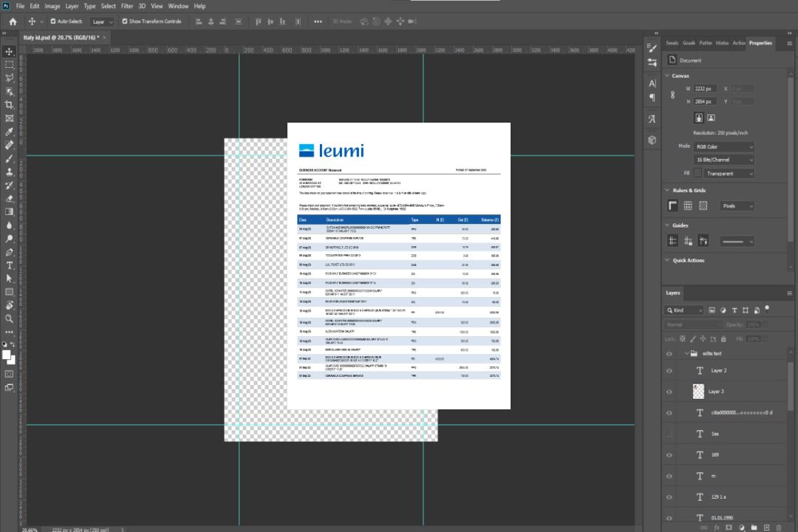Open the 3D panel cube icon
Viewport: 798px width, 532px height.
pyautogui.click(x=652, y=140)
